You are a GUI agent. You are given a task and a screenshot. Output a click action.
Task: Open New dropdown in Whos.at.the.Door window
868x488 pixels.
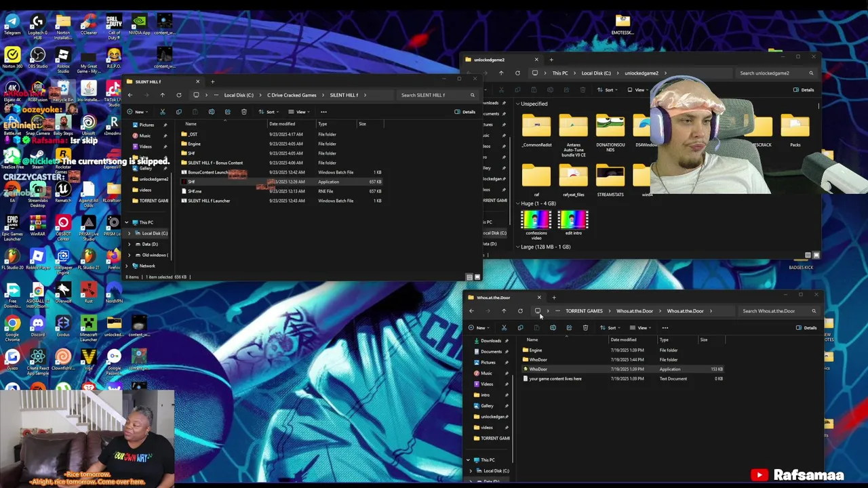(478, 328)
